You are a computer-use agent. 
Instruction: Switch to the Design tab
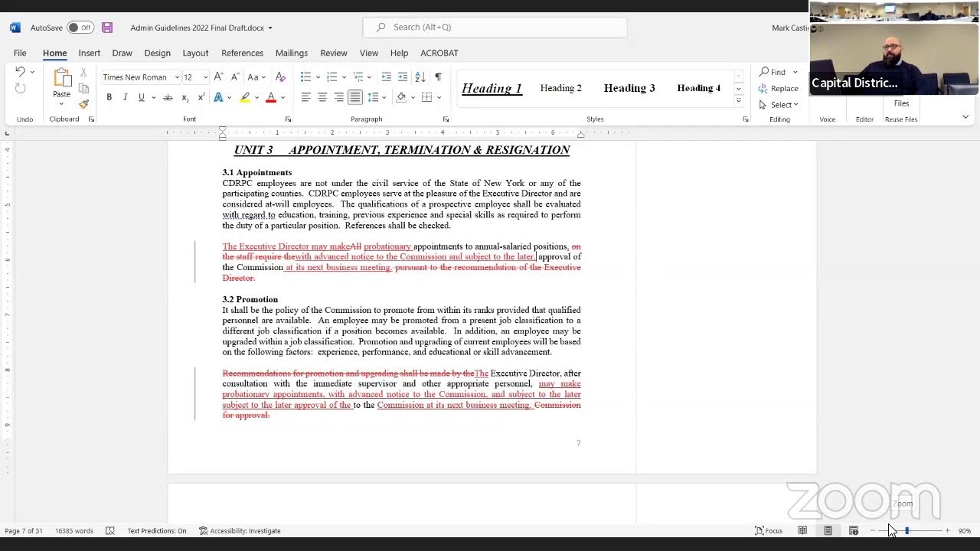(157, 53)
